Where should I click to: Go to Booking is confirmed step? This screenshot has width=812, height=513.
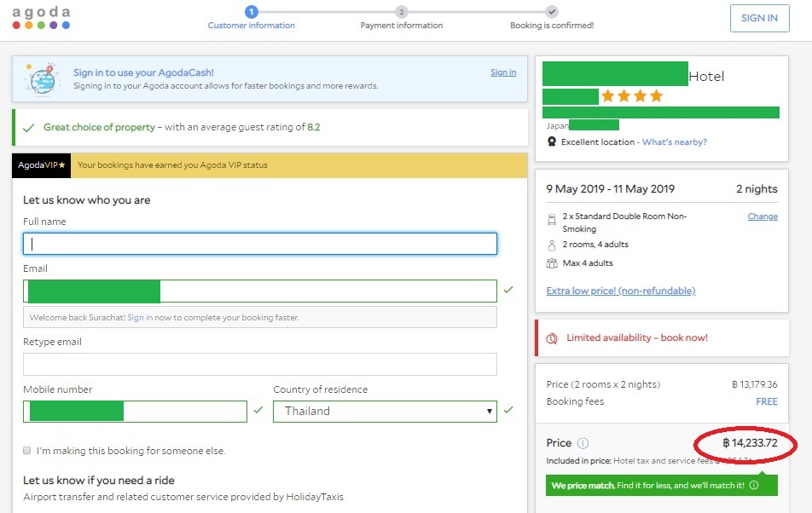tap(552, 18)
